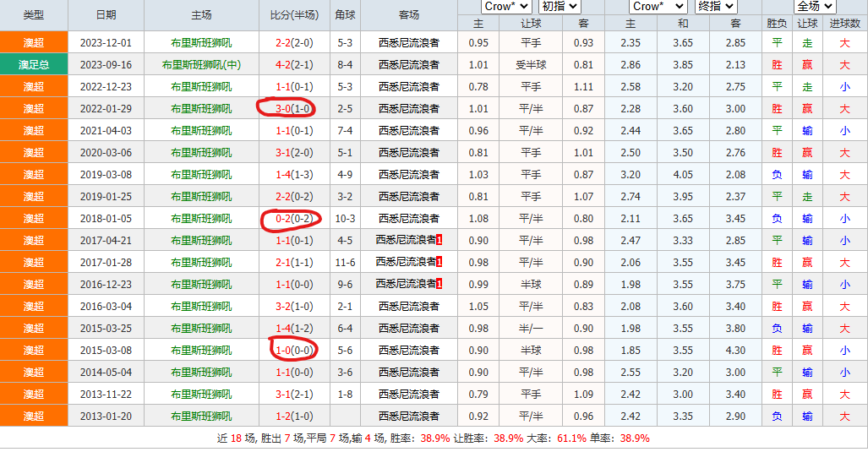868x452 pixels.
Task: Click the 类型 column header
Action: [34, 15]
